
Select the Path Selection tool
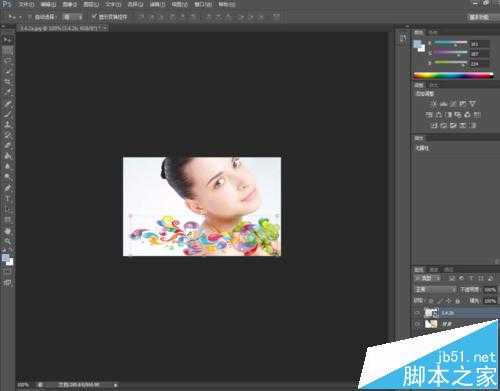point(7,209)
